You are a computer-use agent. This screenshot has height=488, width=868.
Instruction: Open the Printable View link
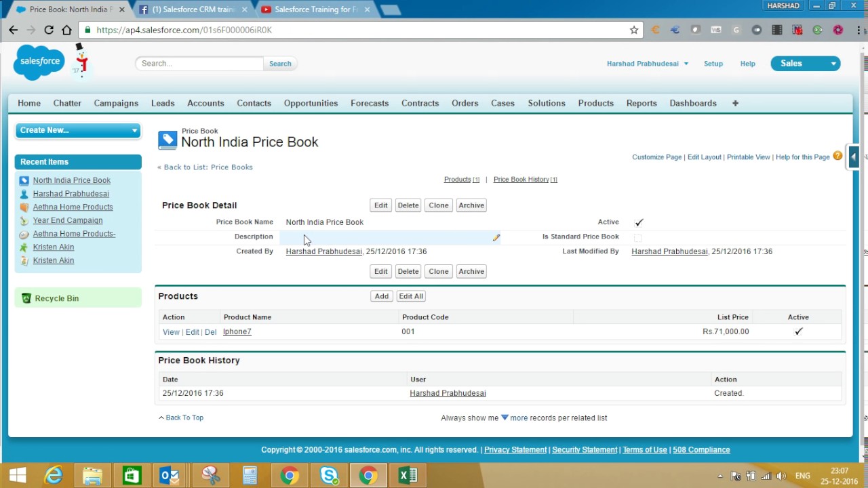[x=749, y=157]
